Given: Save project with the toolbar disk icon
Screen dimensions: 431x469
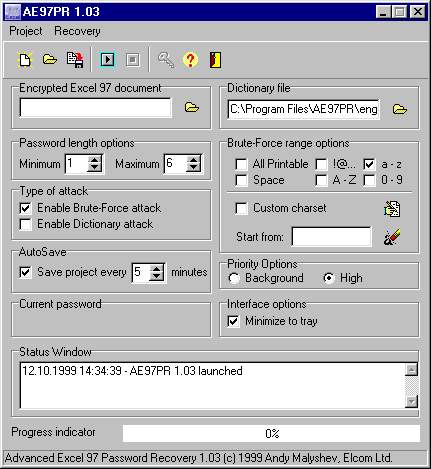Looking at the screenshot, I should coord(75,60).
